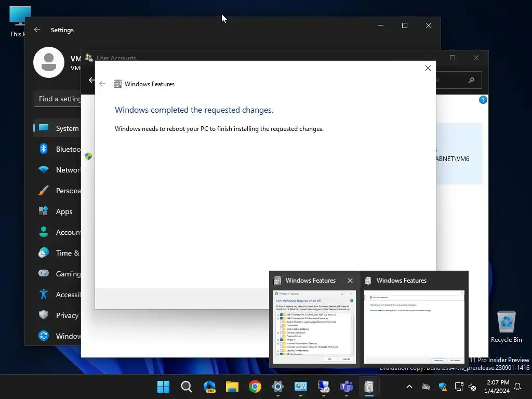This screenshot has height=399, width=532.
Task: Click the reboot-needed message text
Action: coord(219,129)
